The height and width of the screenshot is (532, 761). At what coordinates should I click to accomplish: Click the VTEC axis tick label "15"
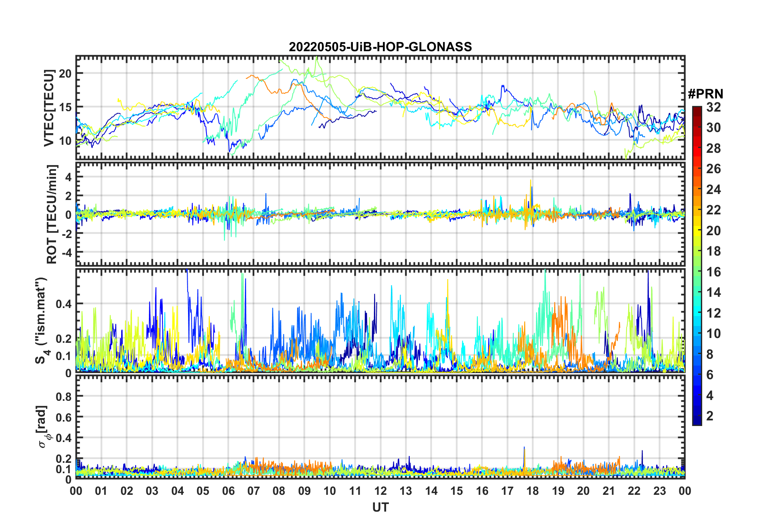pos(65,107)
